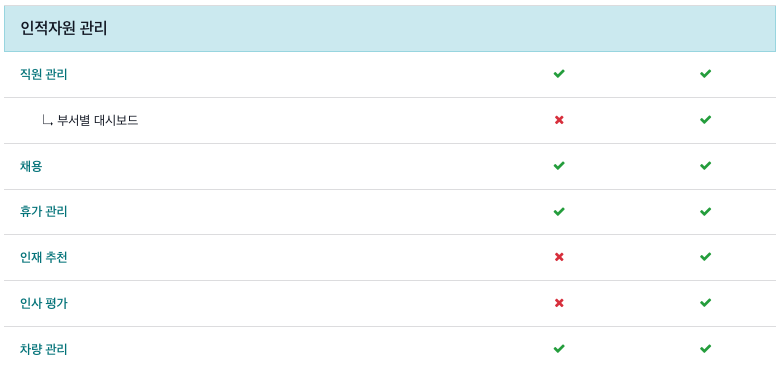Click last-column green check for 부서별 대시보드
The width and height of the screenshot is (781, 372).
[x=705, y=120]
